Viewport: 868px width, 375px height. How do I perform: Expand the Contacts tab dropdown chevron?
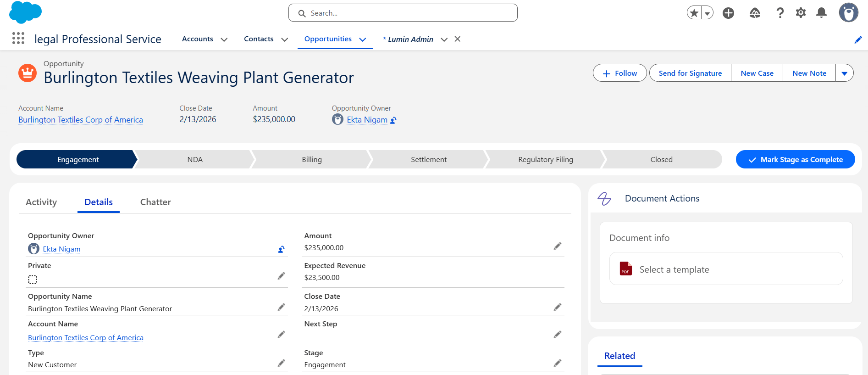click(x=284, y=39)
